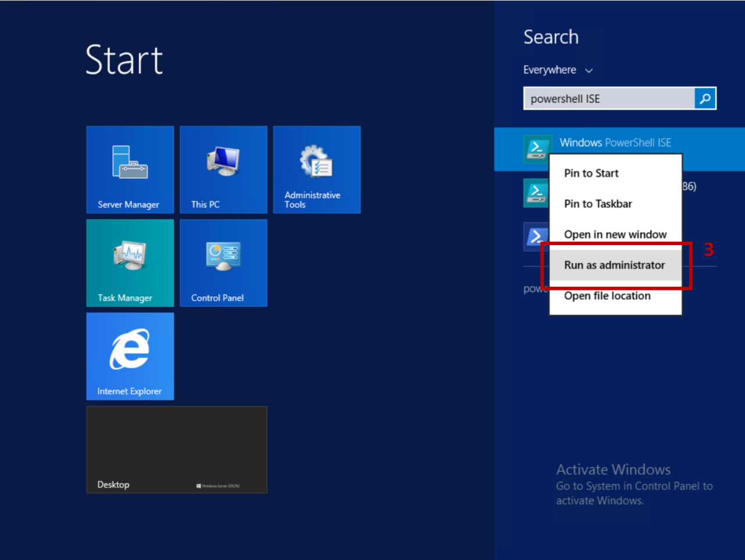Select the Windows PowerShell ISE result text

click(615, 142)
